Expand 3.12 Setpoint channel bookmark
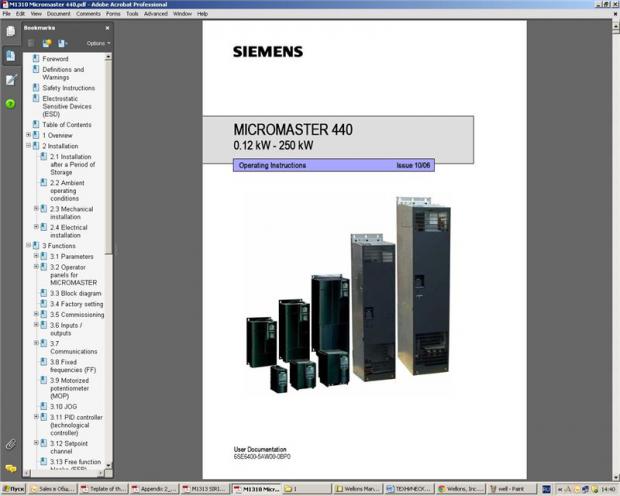The image size is (620, 496). coord(36,443)
